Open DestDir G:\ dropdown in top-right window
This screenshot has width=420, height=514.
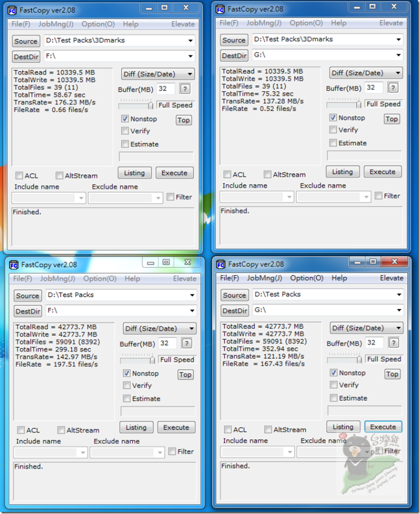tap(399, 55)
